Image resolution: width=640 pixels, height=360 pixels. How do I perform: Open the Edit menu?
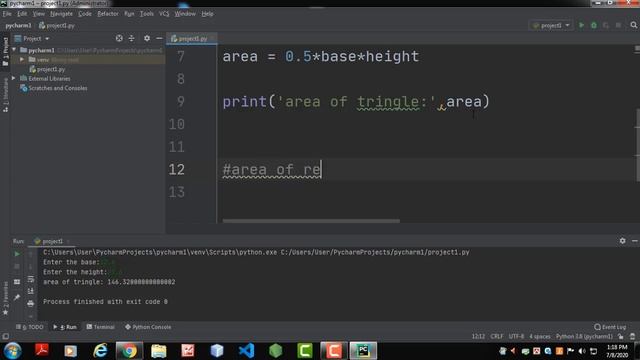pyautogui.click(x=22, y=14)
